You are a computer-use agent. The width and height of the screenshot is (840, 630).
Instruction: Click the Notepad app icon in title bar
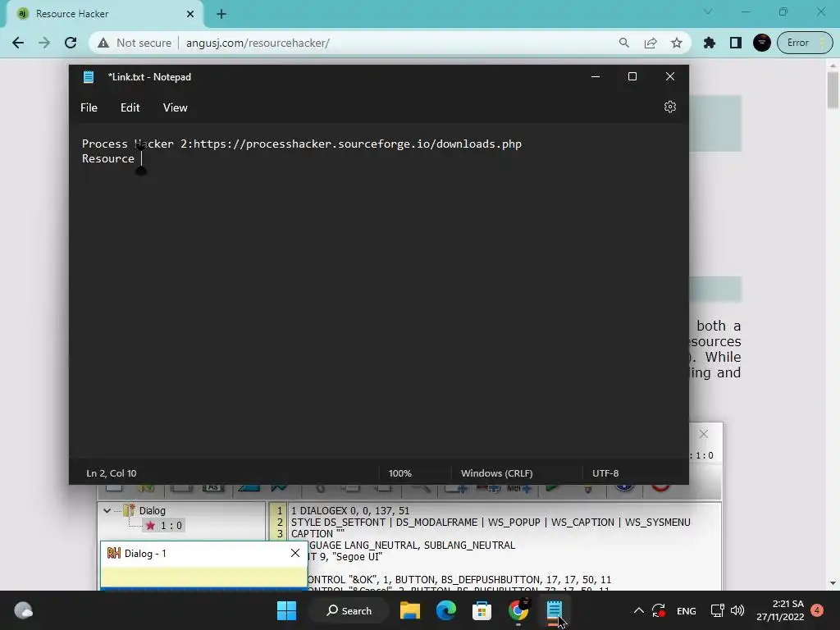pyautogui.click(x=89, y=77)
